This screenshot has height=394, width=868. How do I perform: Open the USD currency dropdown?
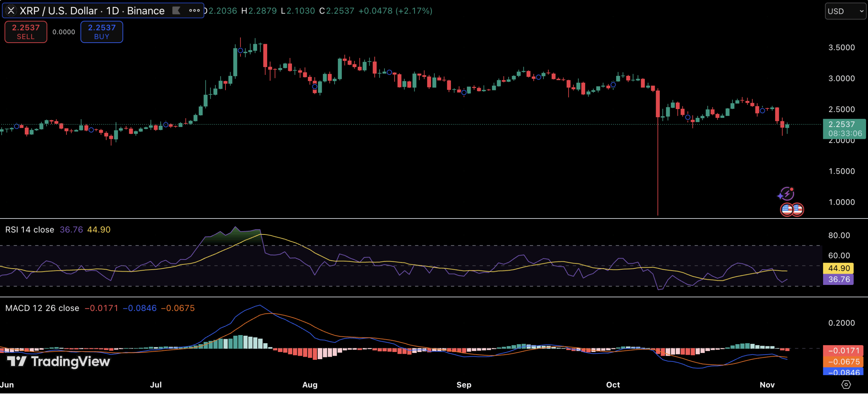[x=845, y=11]
